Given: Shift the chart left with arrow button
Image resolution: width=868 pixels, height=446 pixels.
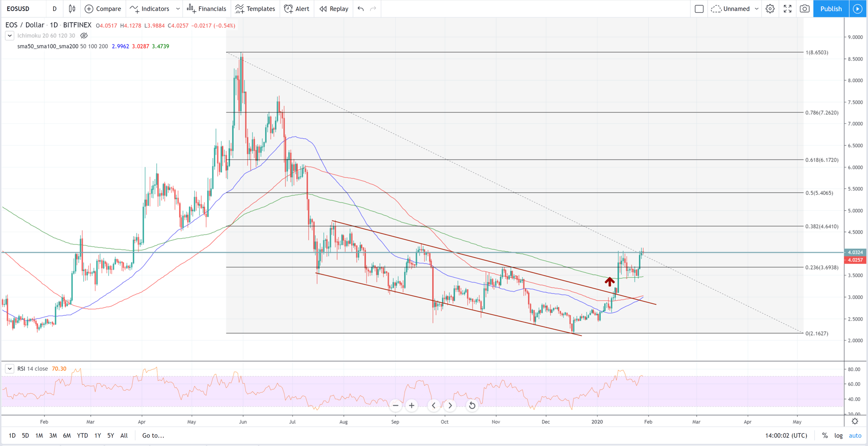Looking at the screenshot, I should click(x=434, y=406).
